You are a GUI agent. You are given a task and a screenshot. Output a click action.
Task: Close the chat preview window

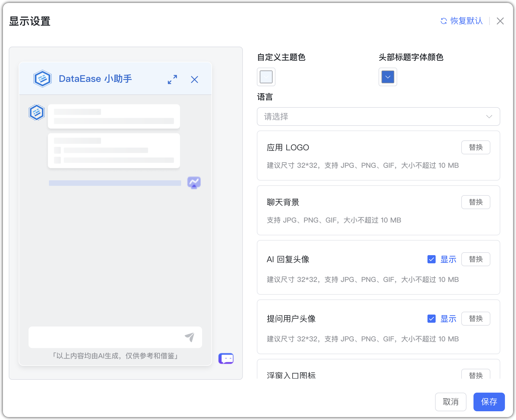194,79
